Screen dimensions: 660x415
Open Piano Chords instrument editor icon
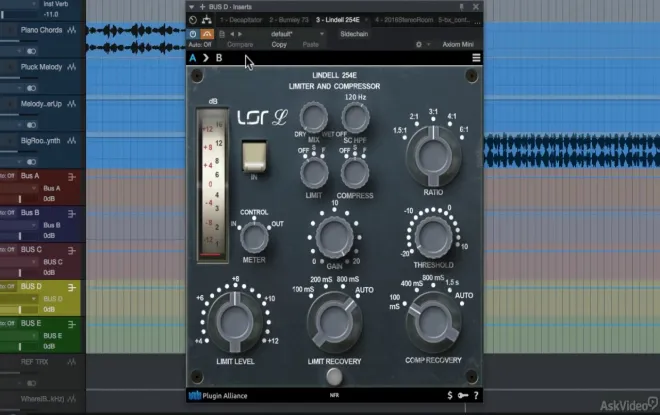click(72, 30)
